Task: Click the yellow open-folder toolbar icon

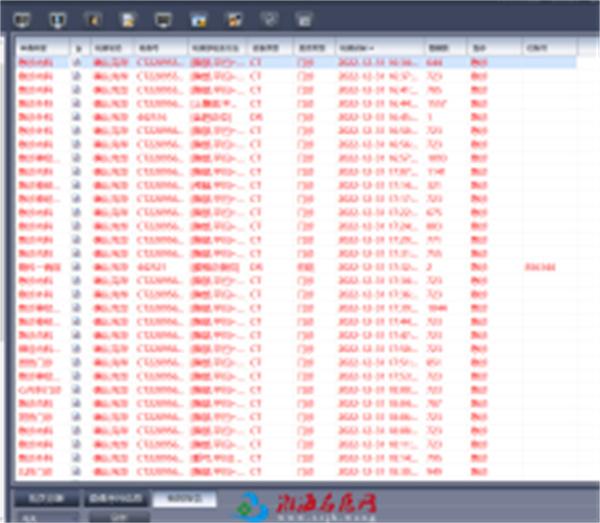Action: tap(234, 19)
